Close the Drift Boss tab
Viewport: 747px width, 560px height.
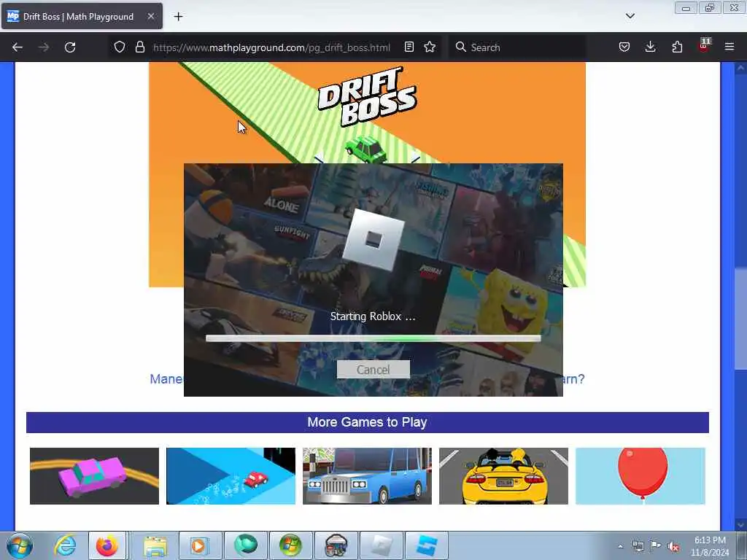coord(150,16)
